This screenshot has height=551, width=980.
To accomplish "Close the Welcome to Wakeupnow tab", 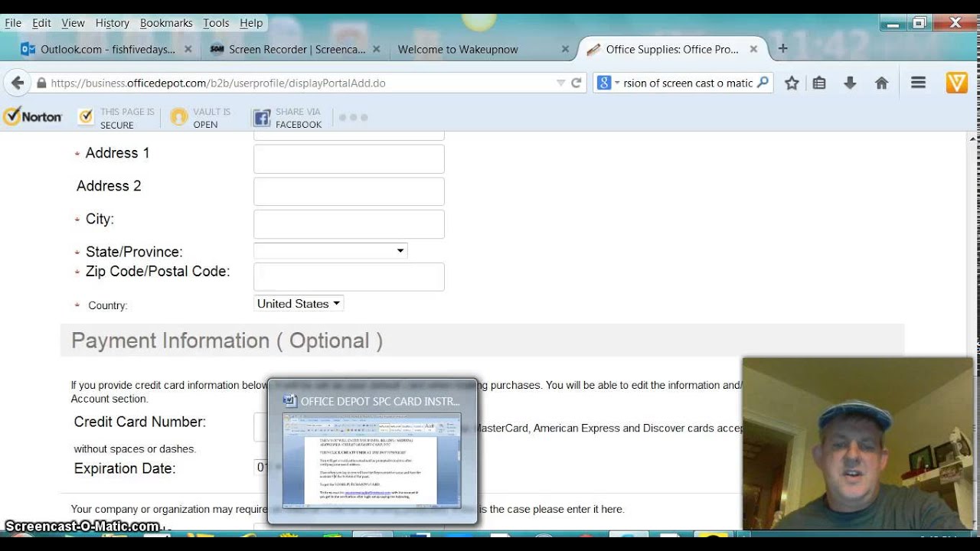I will 565,49.
